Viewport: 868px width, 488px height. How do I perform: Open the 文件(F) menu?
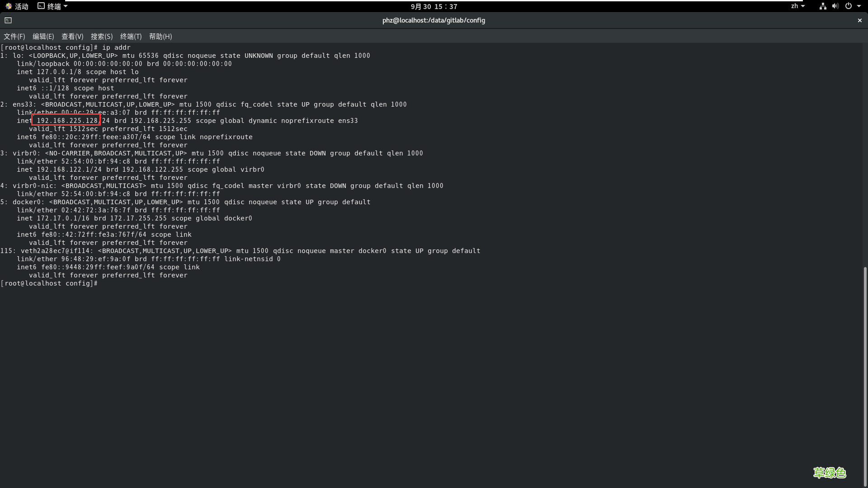(x=14, y=37)
